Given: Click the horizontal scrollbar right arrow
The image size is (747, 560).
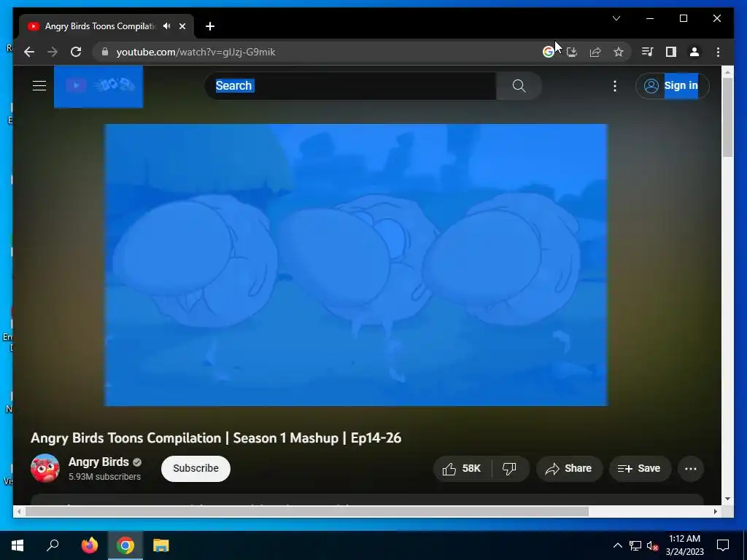Looking at the screenshot, I should (715, 511).
